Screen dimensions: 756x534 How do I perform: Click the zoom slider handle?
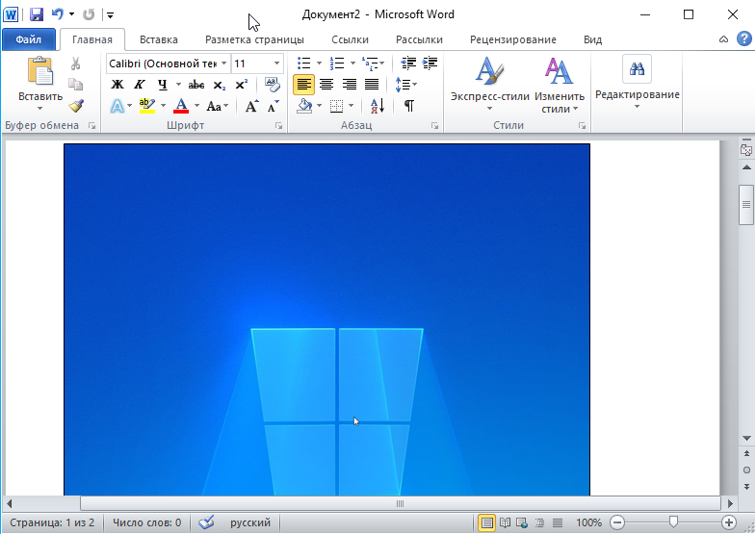673,521
